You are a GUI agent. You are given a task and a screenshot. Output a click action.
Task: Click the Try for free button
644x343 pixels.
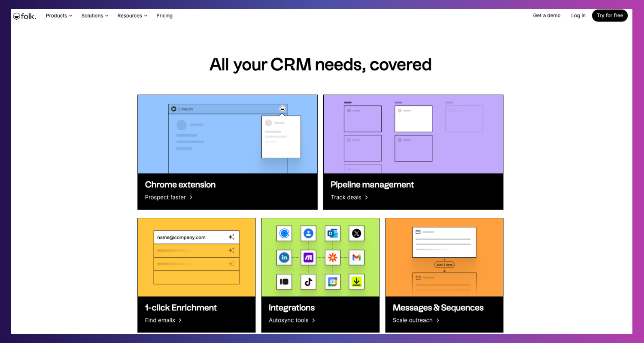[610, 16]
